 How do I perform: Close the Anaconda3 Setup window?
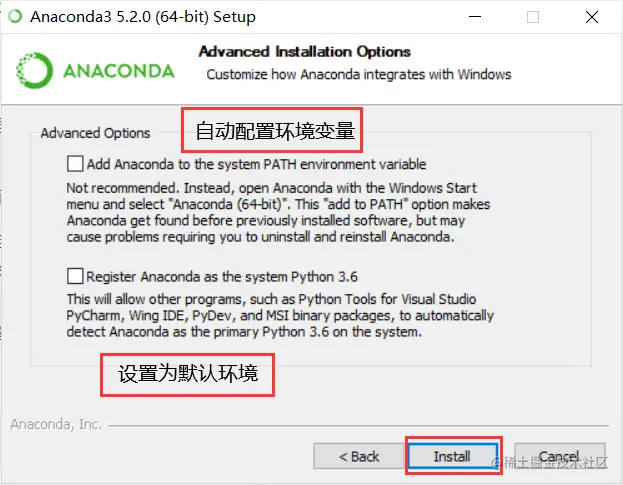592,17
